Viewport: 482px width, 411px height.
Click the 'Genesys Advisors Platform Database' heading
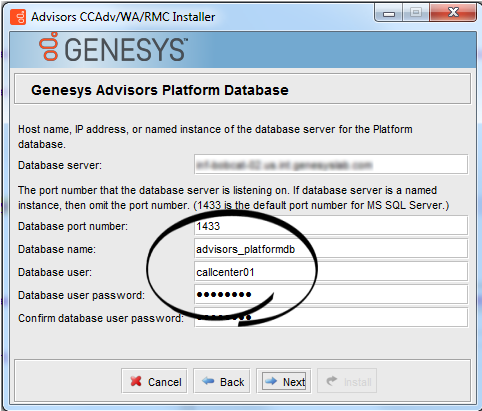point(160,90)
